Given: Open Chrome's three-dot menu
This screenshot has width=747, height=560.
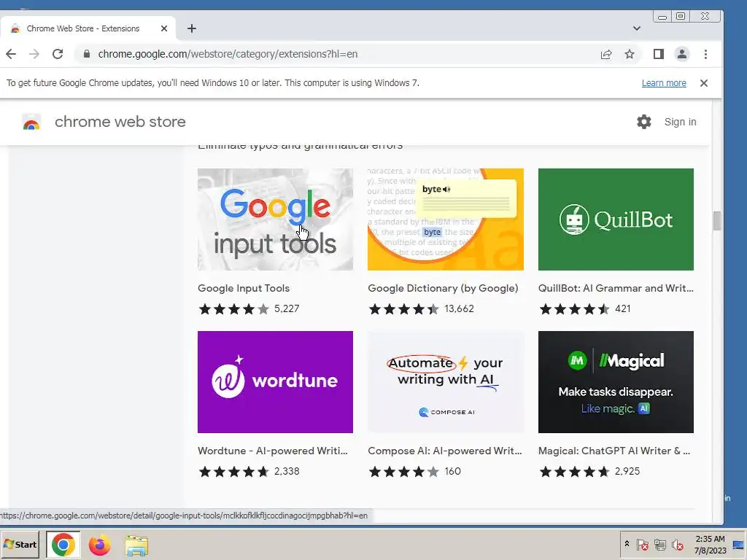Looking at the screenshot, I should tap(705, 54).
